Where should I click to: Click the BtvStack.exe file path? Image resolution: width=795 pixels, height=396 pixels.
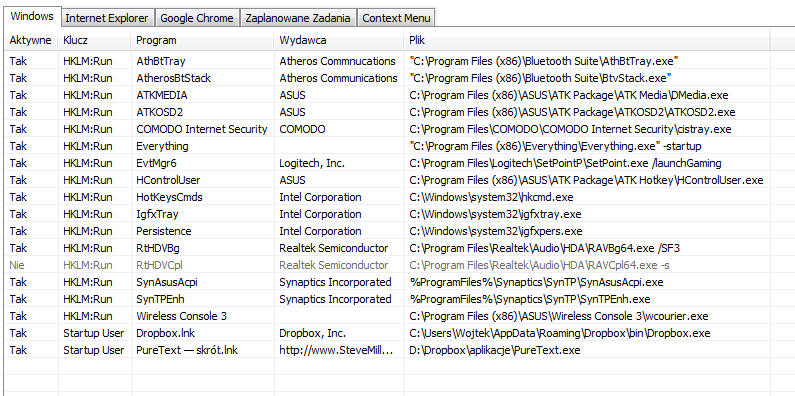[x=540, y=78]
